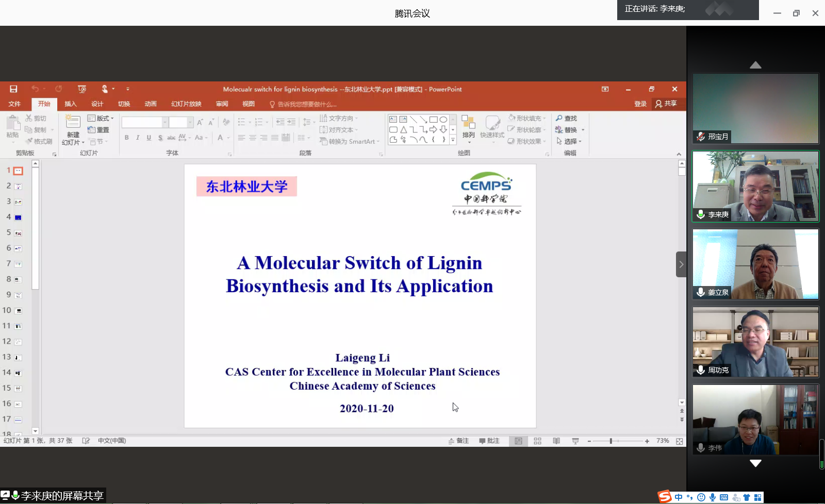
Task: Open the Insert (插入) ribbon tab
Action: (70, 104)
